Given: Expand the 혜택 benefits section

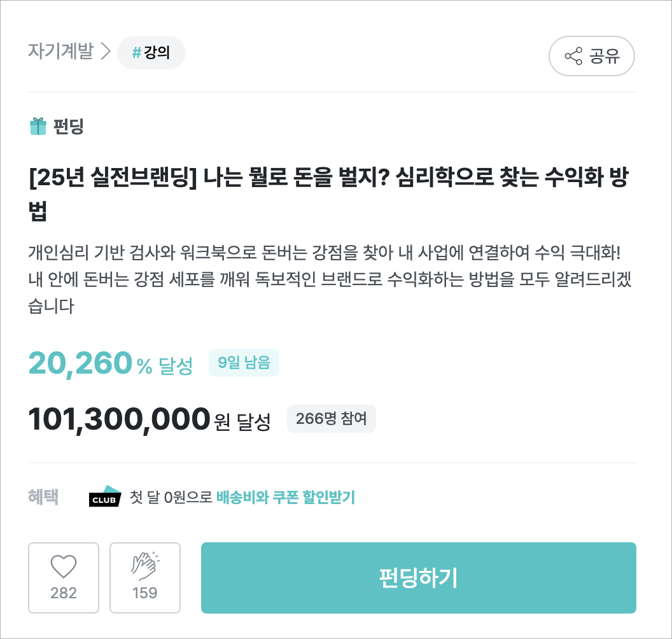Looking at the screenshot, I should (x=43, y=498).
